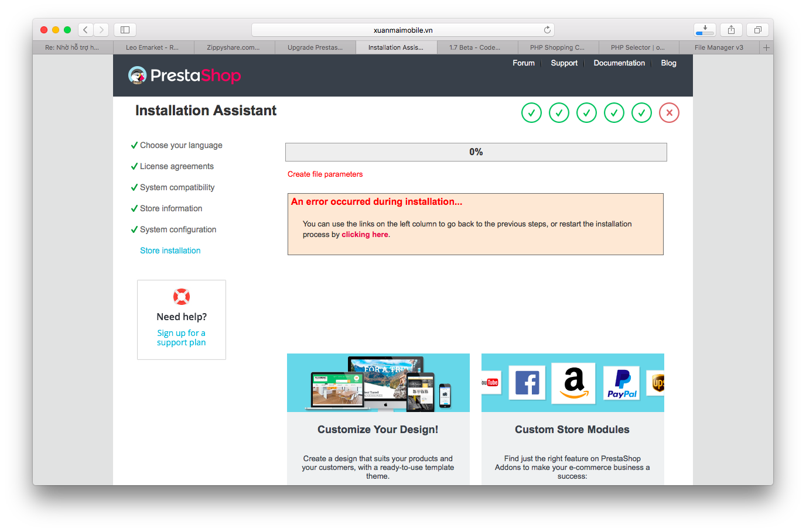Restart installation via 'clicking here' link
The height and width of the screenshot is (532, 806).
click(365, 235)
